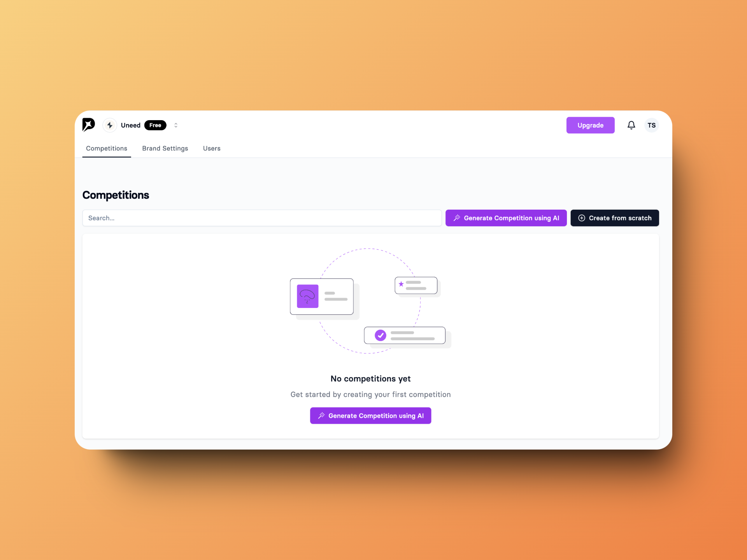Click the checkmark toggle on bottom card
The image size is (747, 560).
coord(381,335)
